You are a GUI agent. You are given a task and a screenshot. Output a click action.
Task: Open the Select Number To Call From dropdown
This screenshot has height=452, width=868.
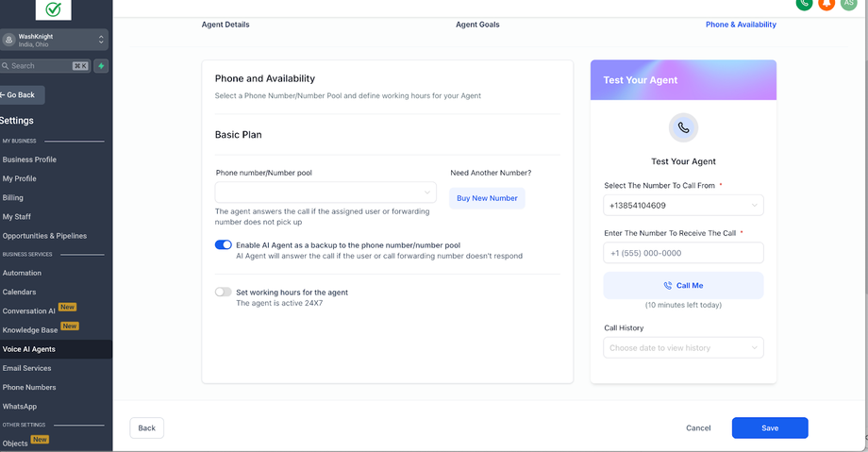tap(683, 205)
